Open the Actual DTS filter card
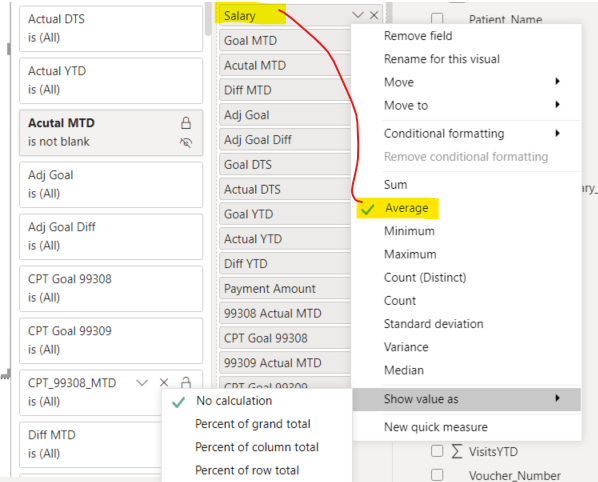Image resolution: width=598 pixels, height=482 pixels. (111, 28)
